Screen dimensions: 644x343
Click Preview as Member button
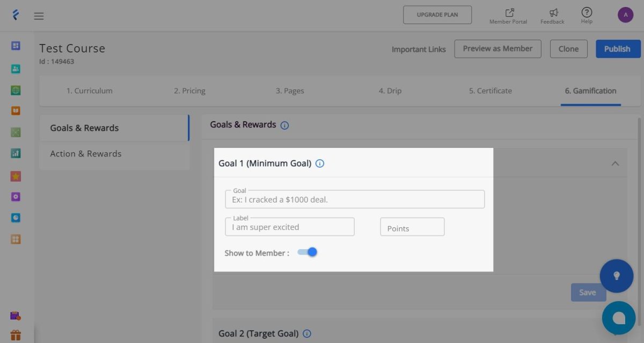pos(497,49)
